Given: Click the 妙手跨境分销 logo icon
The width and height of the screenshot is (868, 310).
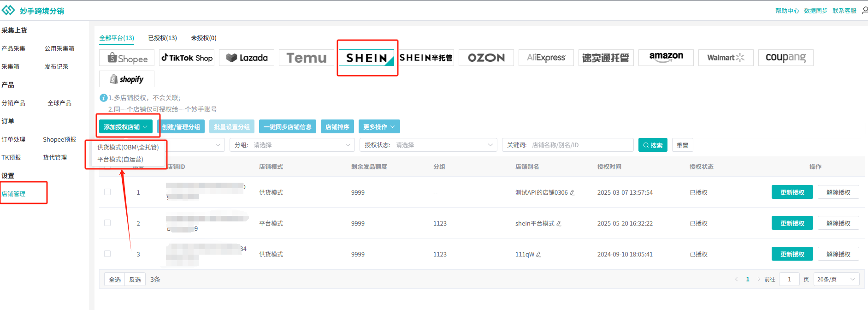Looking at the screenshot, I should point(8,10).
